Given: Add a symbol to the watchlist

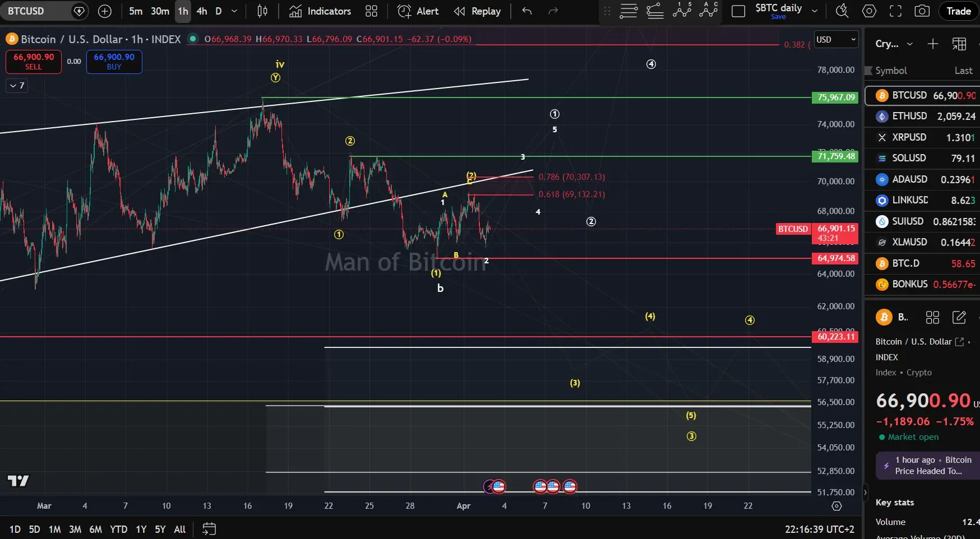Looking at the screenshot, I should 933,44.
